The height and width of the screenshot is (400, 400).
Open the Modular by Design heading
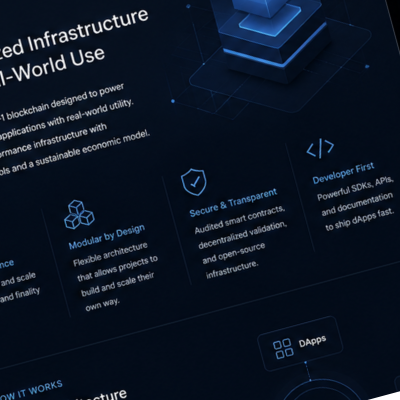coord(107,236)
